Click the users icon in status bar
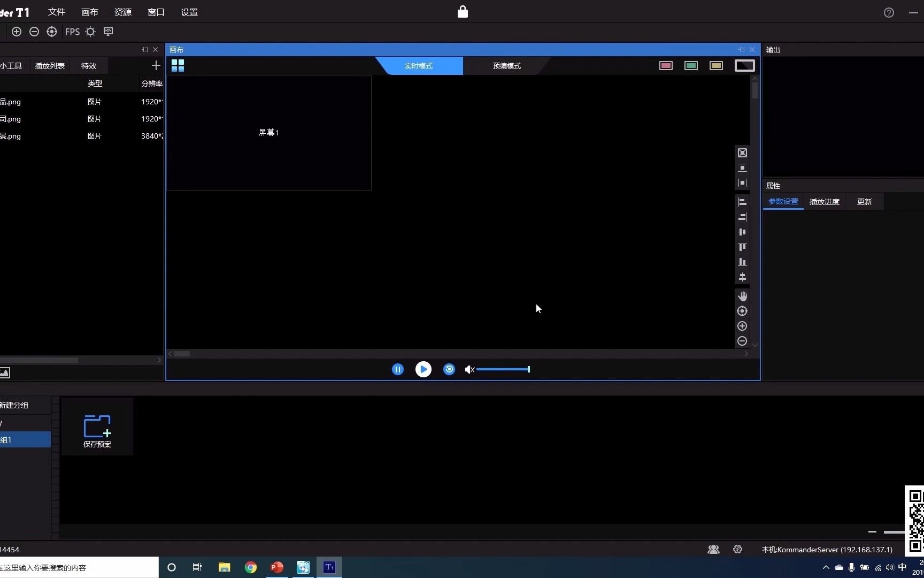This screenshot has height=578, width=924. point(713,550)
